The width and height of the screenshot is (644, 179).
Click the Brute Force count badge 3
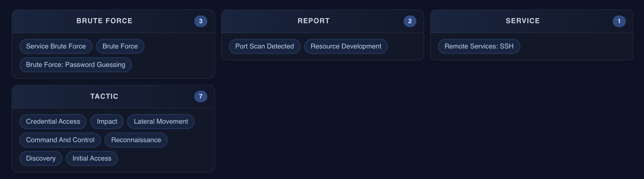tap(201, 21)
